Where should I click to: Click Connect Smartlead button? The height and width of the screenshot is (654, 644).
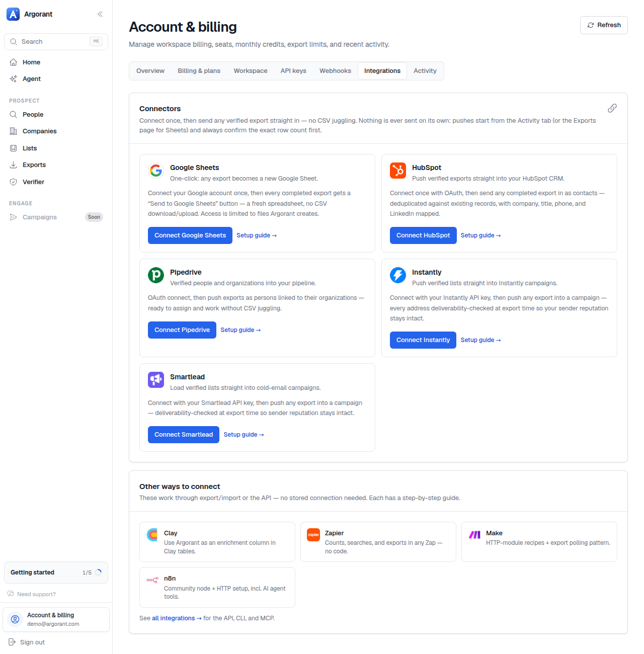(x=184, y=435)
